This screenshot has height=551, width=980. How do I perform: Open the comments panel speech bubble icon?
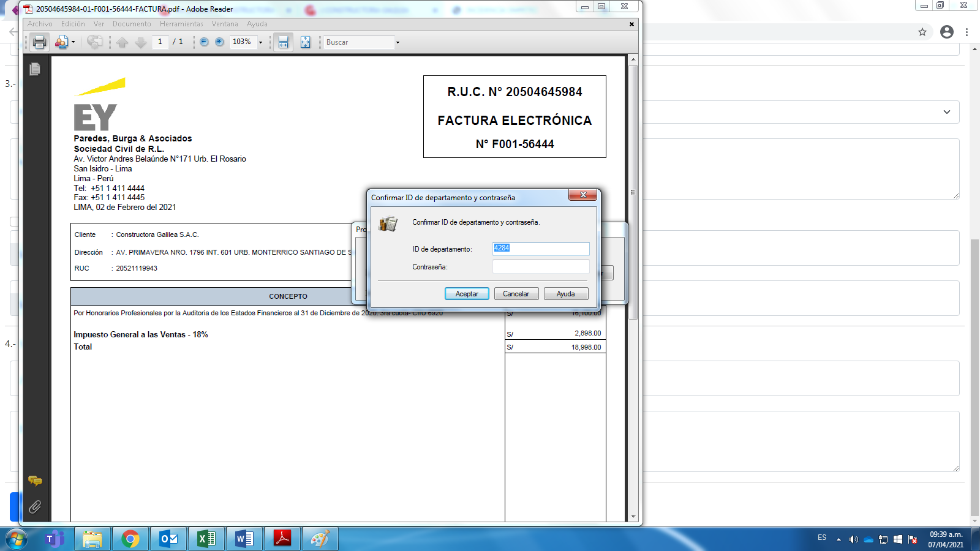click(x=35, y=481)
